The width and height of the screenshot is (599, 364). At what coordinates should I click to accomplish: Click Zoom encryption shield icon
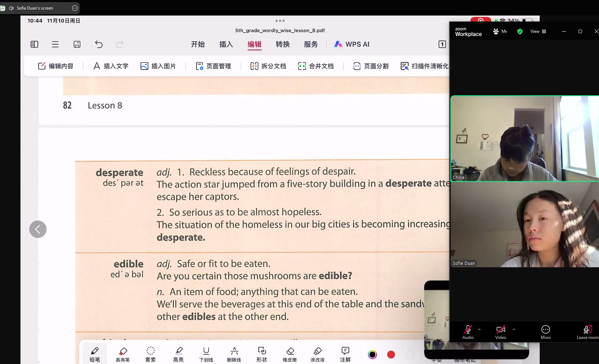(520, 31)
